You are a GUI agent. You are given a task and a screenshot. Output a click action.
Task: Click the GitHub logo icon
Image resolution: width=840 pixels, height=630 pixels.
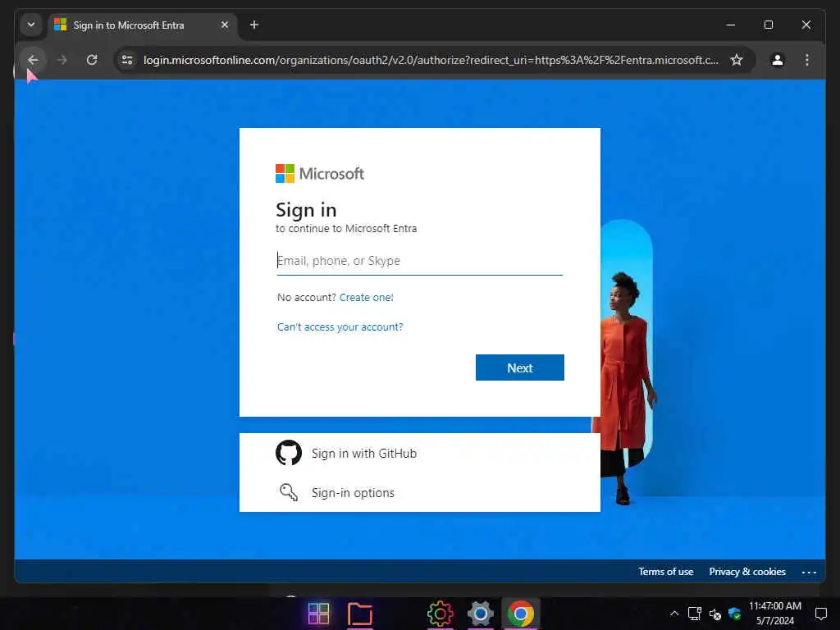pyautogui.click(x=289, y=453)
